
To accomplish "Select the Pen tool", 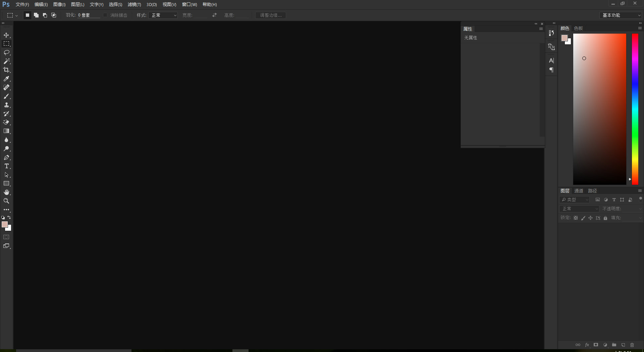I will tap(6, 157).
